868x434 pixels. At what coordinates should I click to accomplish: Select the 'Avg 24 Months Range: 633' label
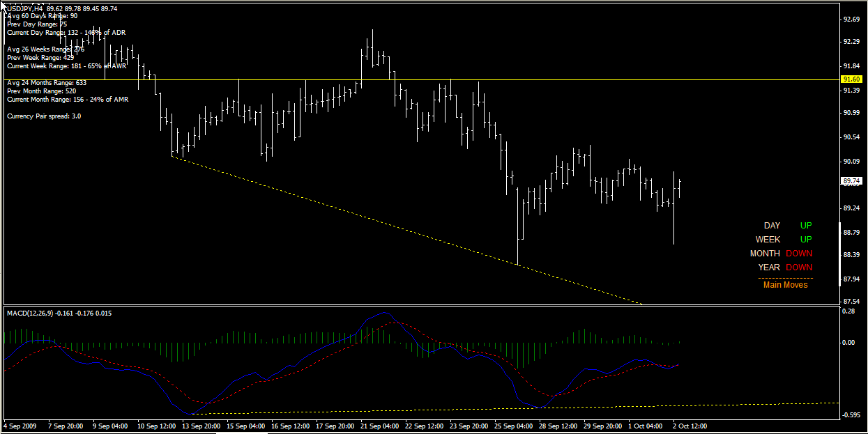click(x=47, y=83)
